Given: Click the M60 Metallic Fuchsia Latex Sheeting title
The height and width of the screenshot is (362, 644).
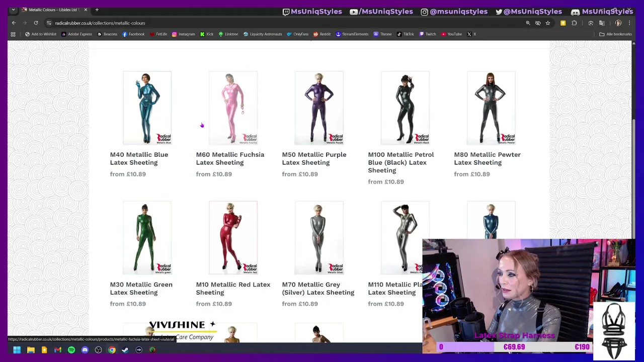Looking at the screenshot, I should click(230, 158).
